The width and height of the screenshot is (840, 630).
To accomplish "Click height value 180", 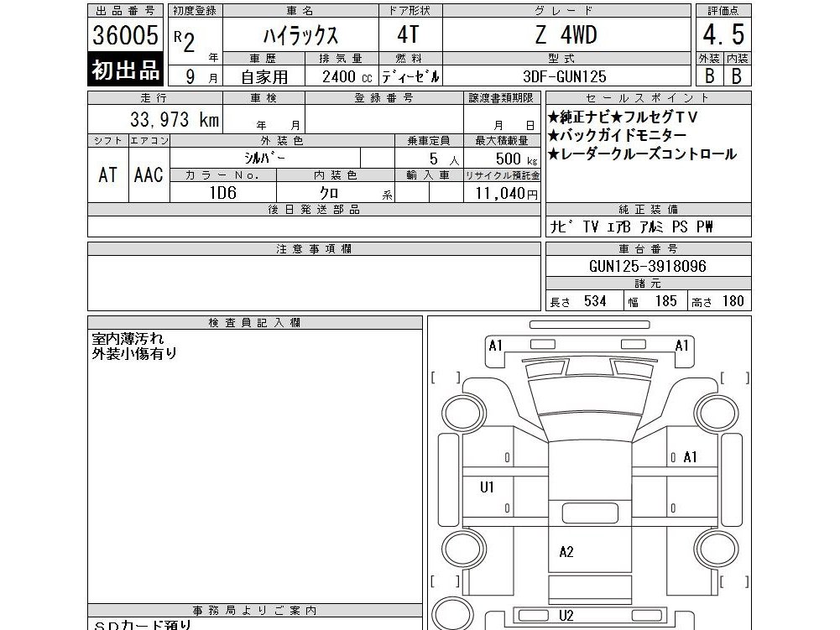I will (733, 301).
